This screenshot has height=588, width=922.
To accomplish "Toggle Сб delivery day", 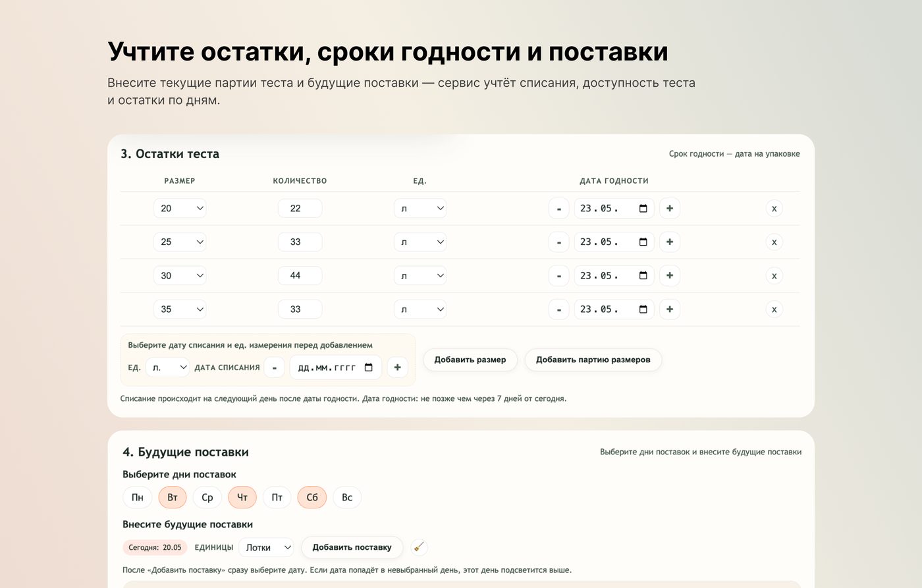I will click(x=312, y=497).
